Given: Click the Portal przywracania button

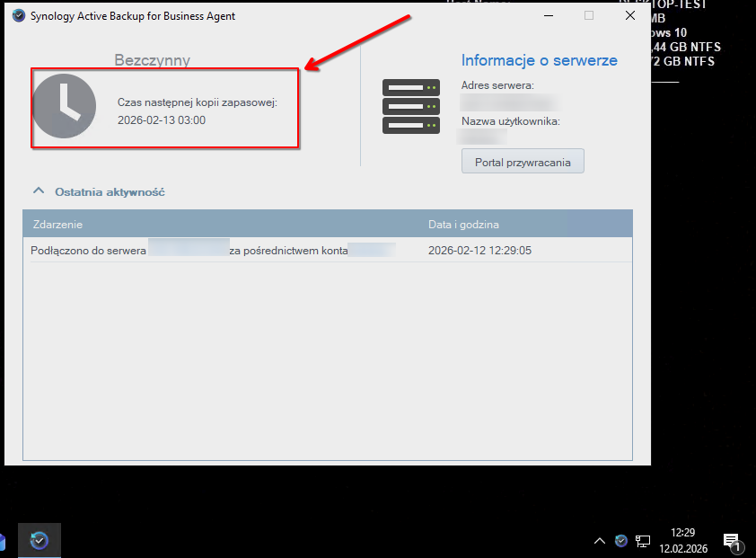Looking at the screenshot, I should pyautogui.click(x=523, y=162).
